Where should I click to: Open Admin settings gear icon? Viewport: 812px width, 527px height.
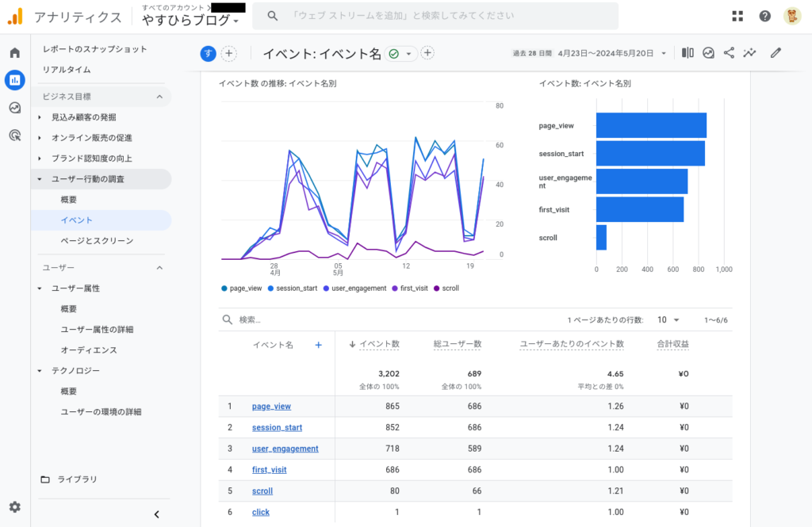pos(14,507)
